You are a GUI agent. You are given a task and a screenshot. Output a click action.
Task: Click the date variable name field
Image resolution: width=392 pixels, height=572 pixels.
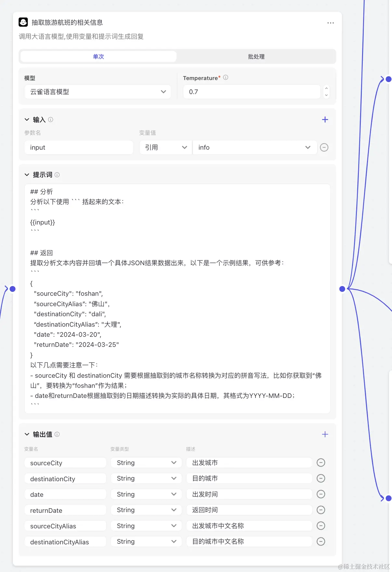pyautogui.click(x=65, y=494)
